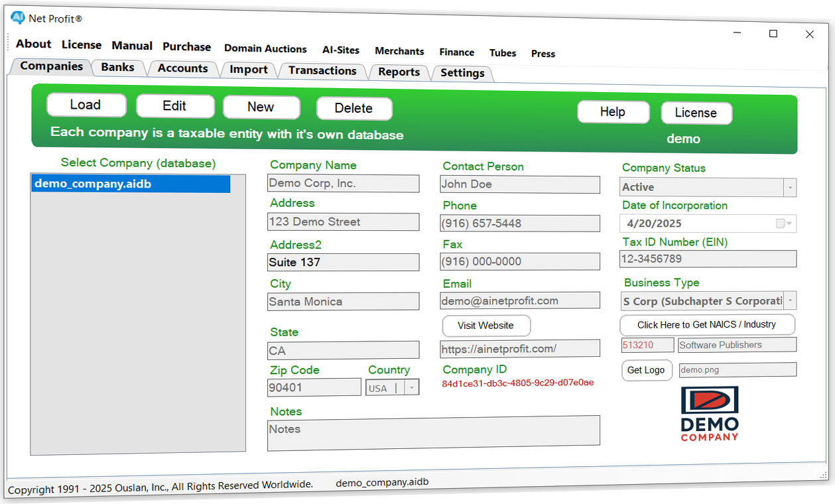
Task: Open the Country dropdown showing USA
Action: coord(413,388)
